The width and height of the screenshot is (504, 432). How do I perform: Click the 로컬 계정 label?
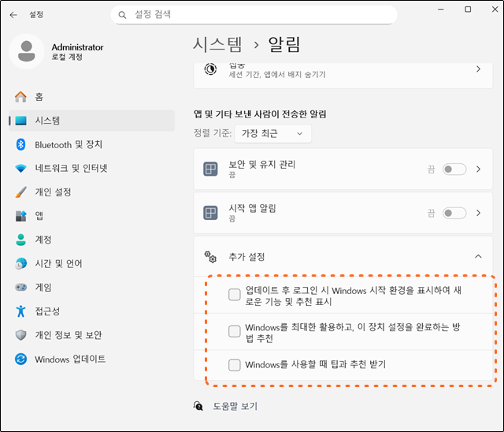[x=67, y=57]
